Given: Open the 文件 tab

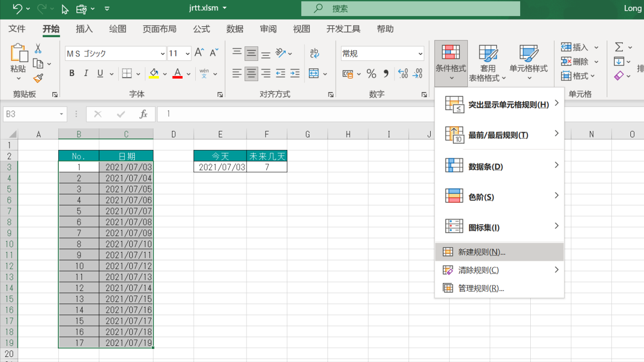Looking at the screenshot, I should 17,29.
